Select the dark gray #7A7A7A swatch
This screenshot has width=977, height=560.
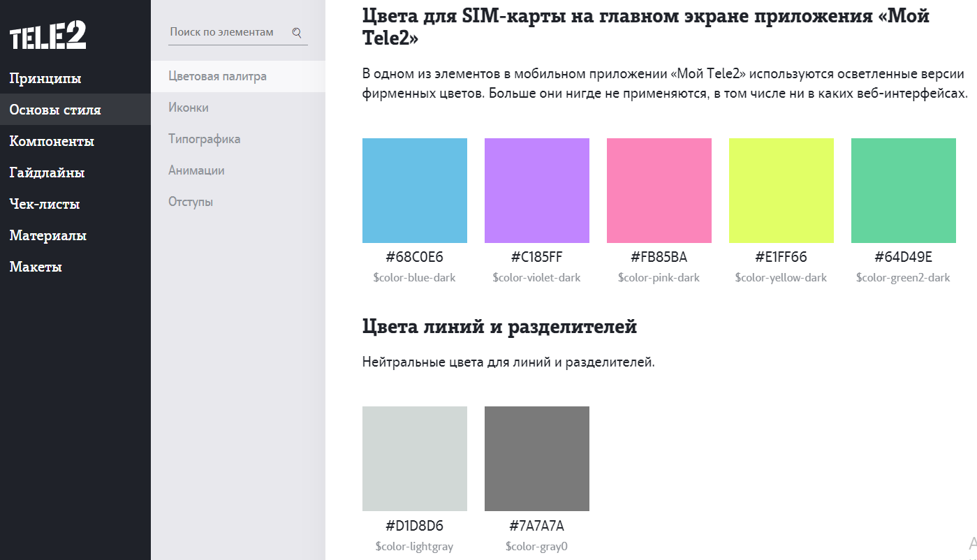(537, 459)
